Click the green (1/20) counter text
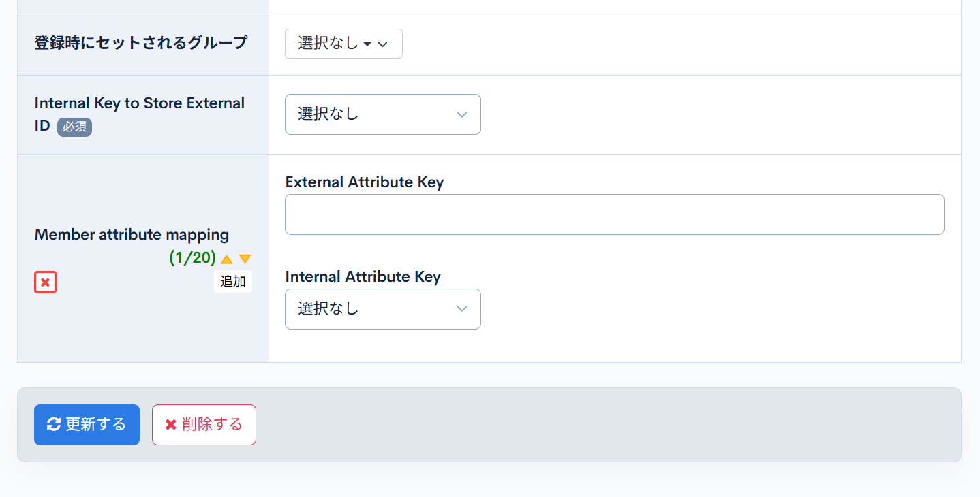980x497 pixels. coord(192,259)
